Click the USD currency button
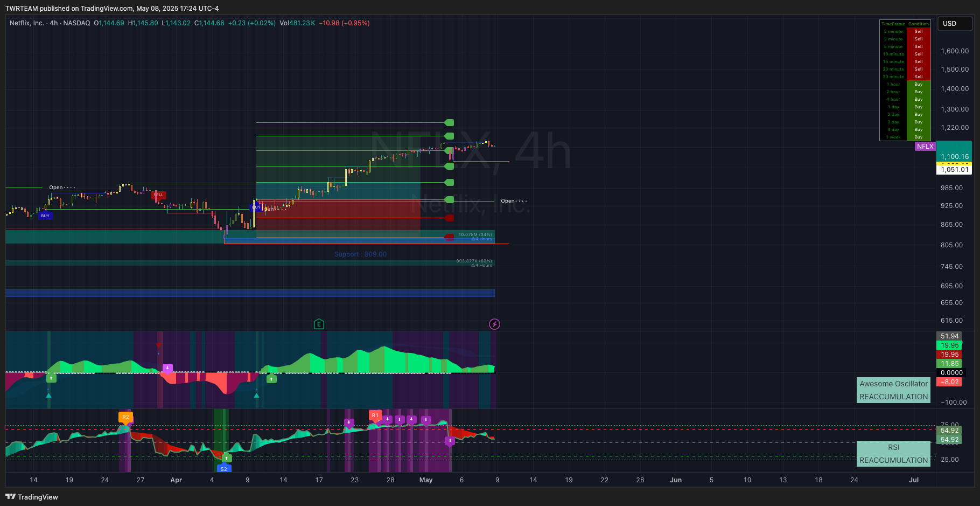The height and width of the screenshot is (506, 980). 955,24
